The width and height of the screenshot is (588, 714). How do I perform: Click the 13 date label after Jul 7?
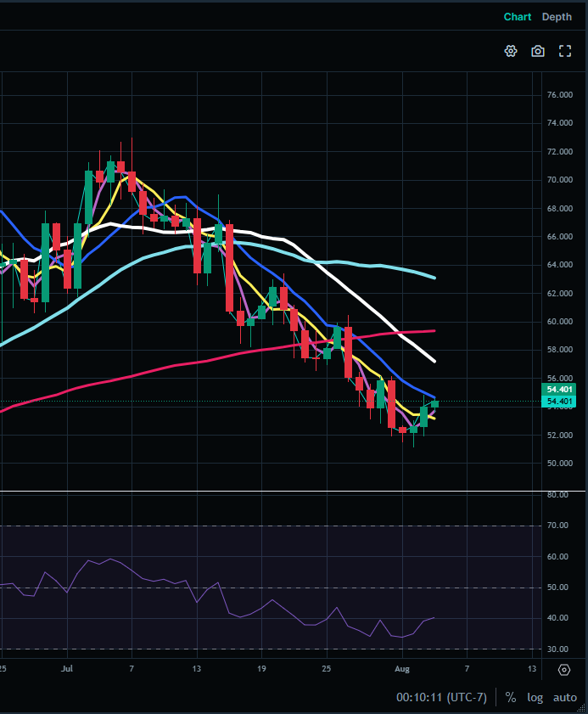(197, 669)
